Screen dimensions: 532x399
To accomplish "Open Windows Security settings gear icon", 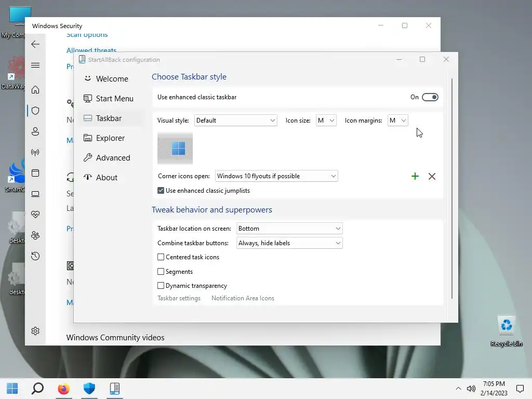I will 35,331.
